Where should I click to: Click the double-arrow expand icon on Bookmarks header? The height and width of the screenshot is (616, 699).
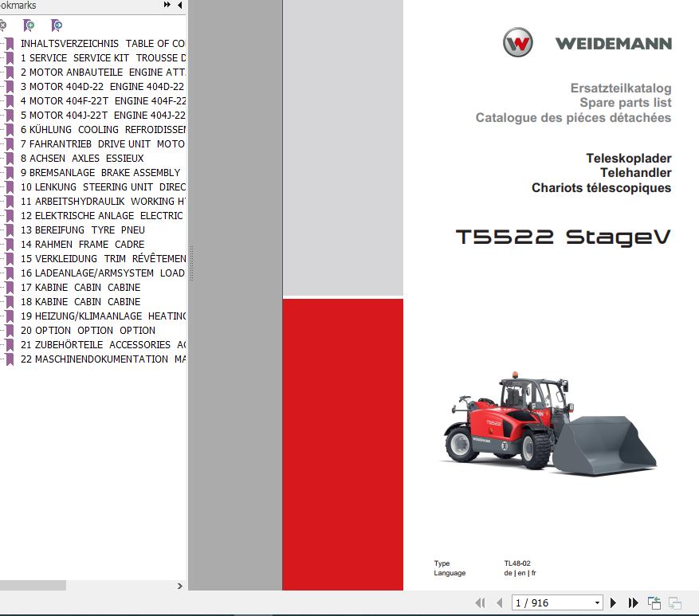tap(166, 5)
